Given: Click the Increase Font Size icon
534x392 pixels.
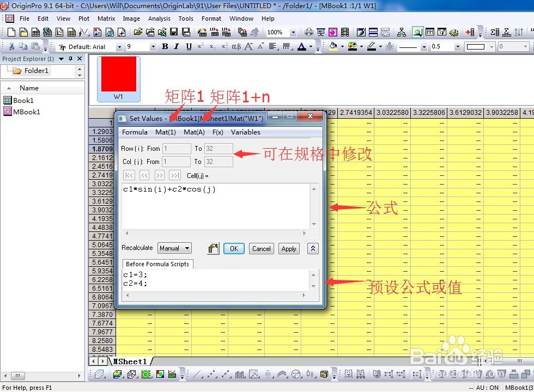Looking at the screenshot, I should pos(248,47).
